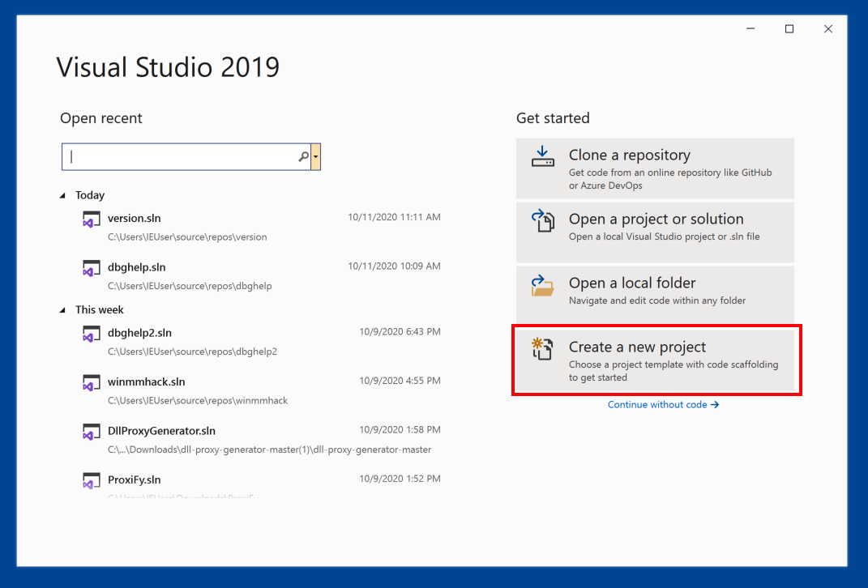
Task: Click the dll-proxy-generator-master path text
Action: pyautogui.click(x=269, y=450)
